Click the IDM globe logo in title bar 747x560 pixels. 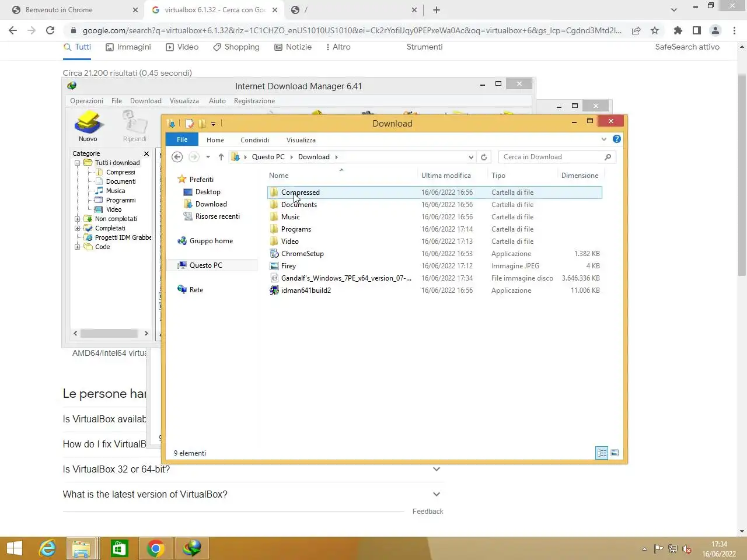72,86
